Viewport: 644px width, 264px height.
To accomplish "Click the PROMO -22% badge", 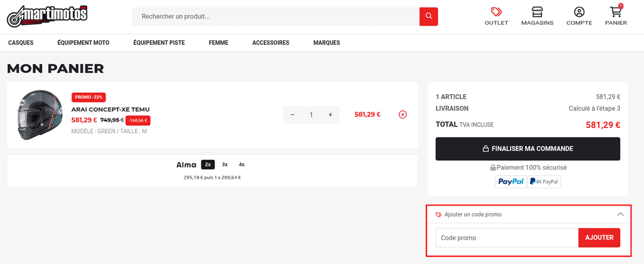I will tap(89, 97).
